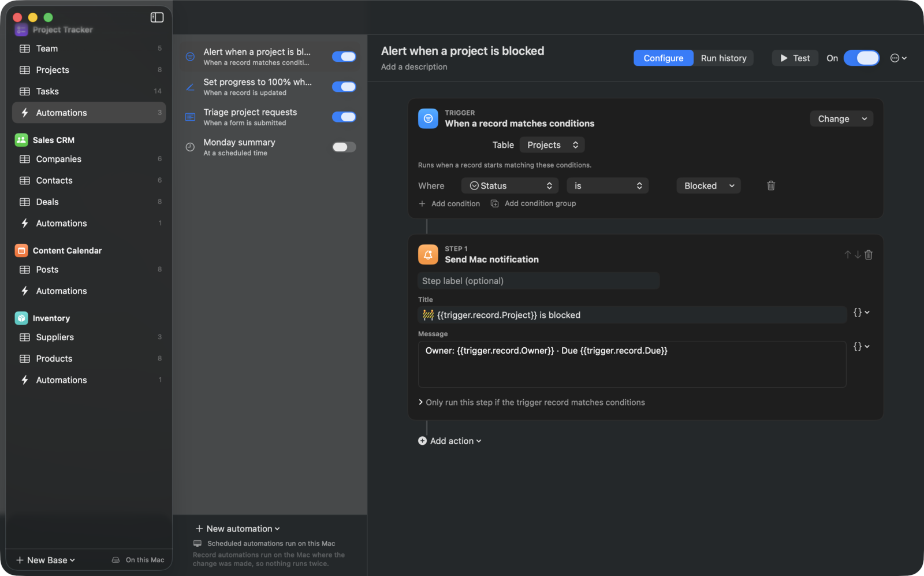Click the Monday summary clock icon
Viewport: 924px width, 576px height.
(x=190, y=147)
